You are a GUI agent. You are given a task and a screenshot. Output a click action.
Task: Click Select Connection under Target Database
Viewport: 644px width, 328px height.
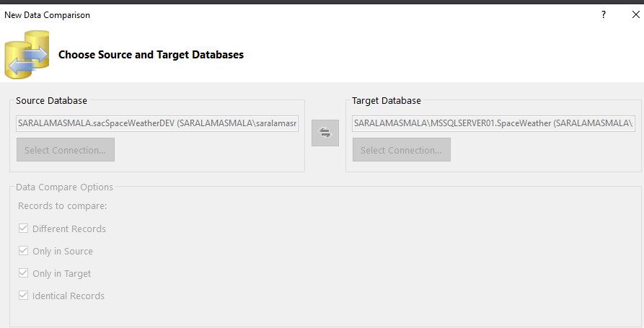click(x=401, y=150)
